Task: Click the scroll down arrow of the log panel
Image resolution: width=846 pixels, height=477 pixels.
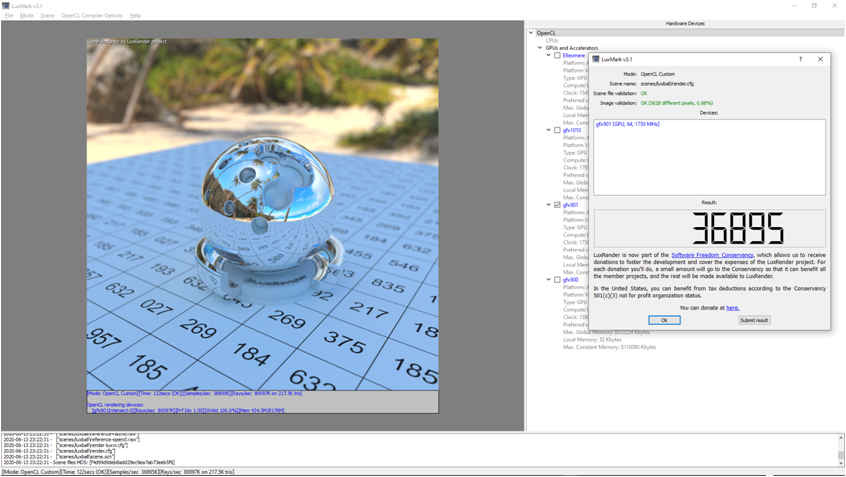Action: 841,463
